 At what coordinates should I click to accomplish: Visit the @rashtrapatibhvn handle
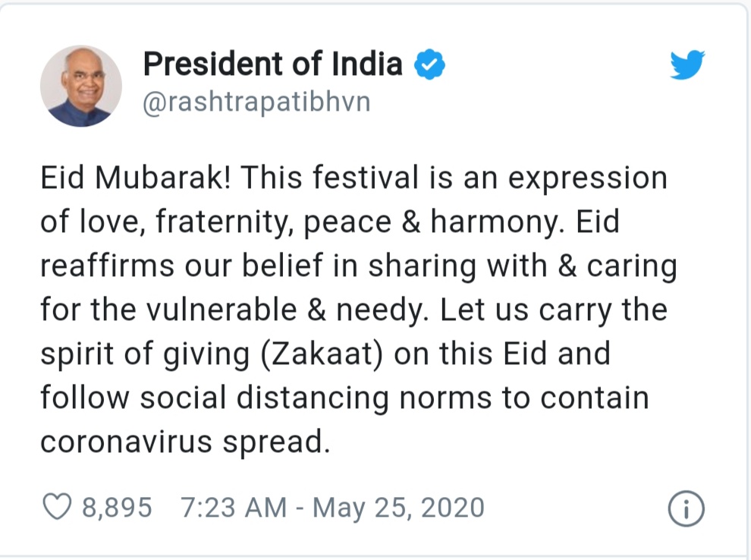pos(256,102)
